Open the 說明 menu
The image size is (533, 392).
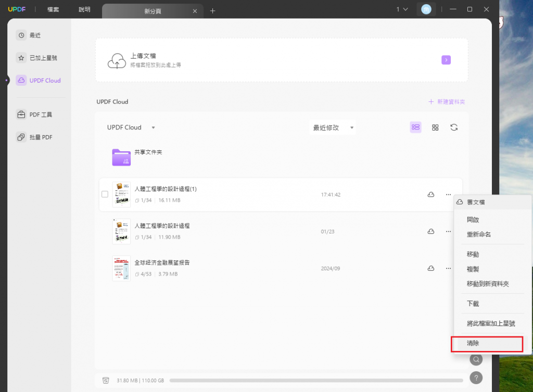[x=84, y=9]
